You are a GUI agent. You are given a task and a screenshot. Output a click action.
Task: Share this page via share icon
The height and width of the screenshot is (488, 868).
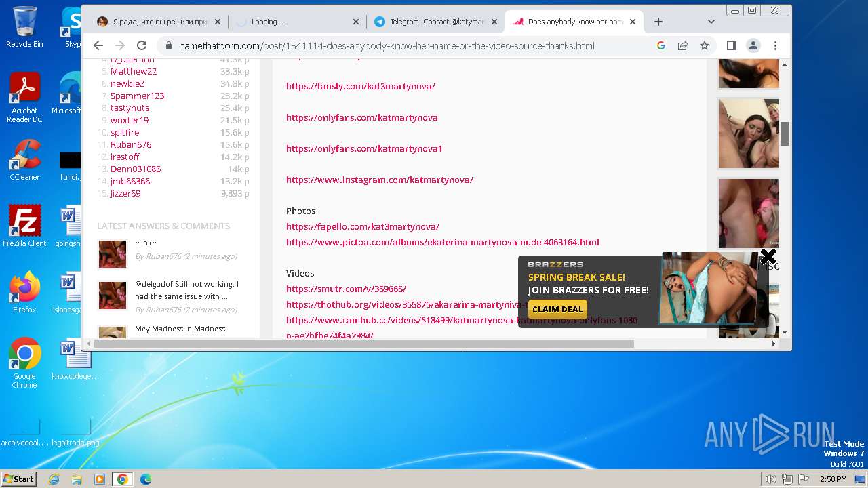[x=683, y=45]
